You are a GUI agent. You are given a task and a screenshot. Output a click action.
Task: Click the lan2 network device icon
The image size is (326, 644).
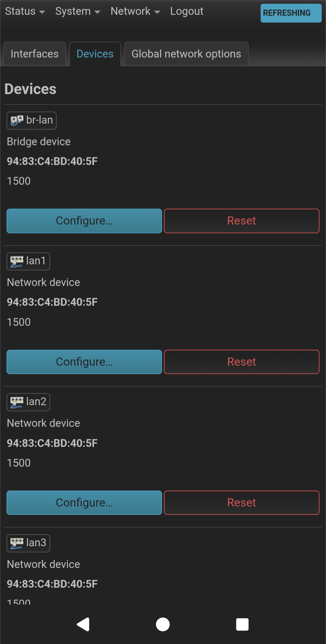click(17, 402)
